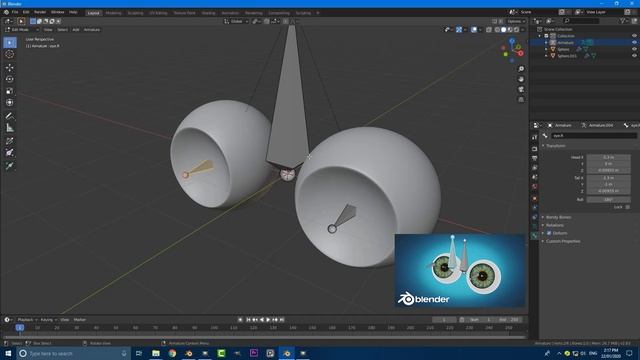Activate the Transform tool

[10, 102]
